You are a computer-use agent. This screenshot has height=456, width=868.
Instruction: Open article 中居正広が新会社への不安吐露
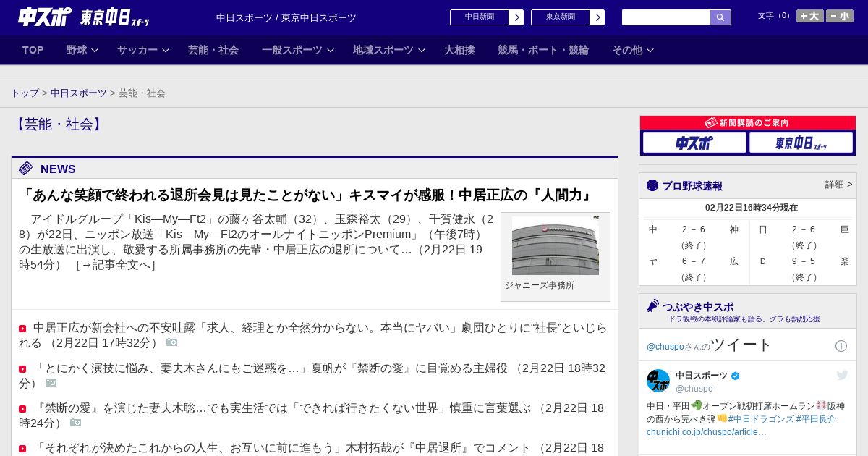313,335
